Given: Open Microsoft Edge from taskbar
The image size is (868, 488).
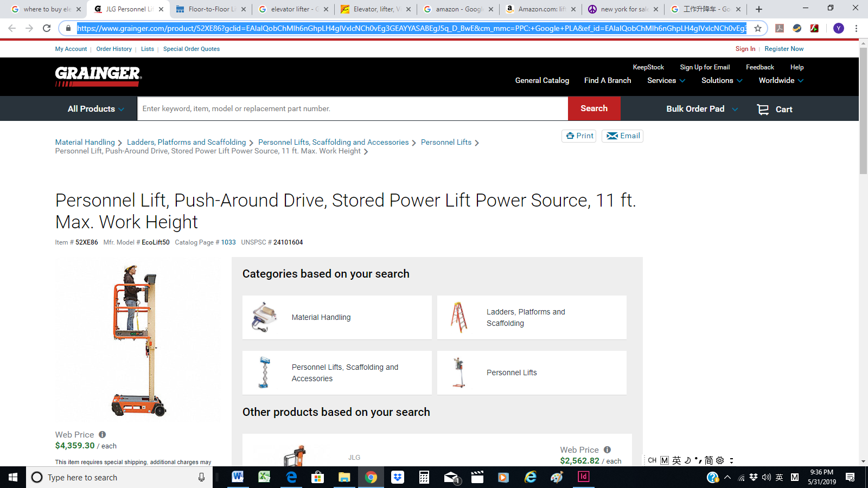Looking at the screenshot, I should coord(291,477).
